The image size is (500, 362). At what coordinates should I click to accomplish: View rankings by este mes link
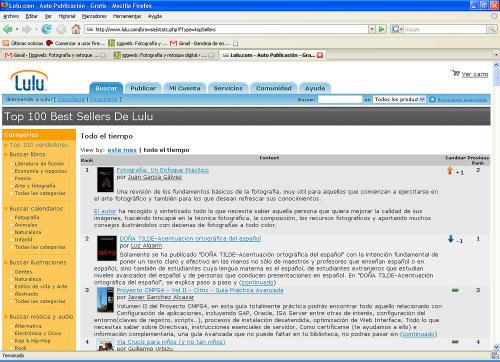tap(122, 150)
